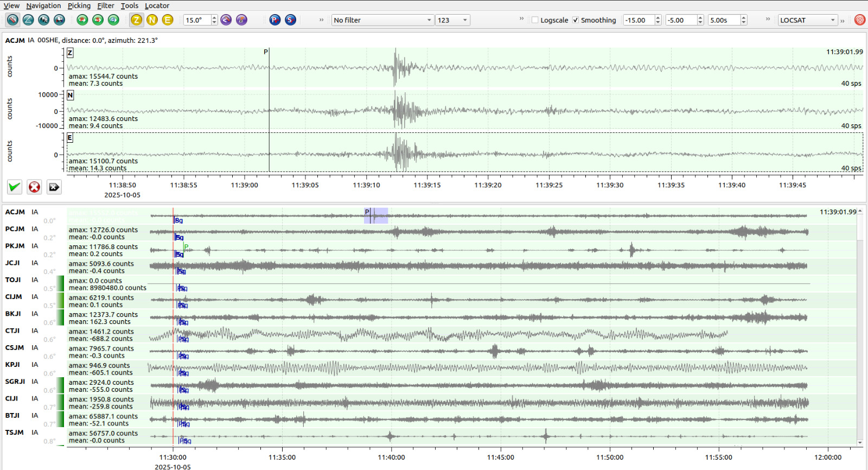The width and height of the screenshot is (868, 470).
Task: Click into the 15.0° distance field
Action: click(x=196, y=20)
